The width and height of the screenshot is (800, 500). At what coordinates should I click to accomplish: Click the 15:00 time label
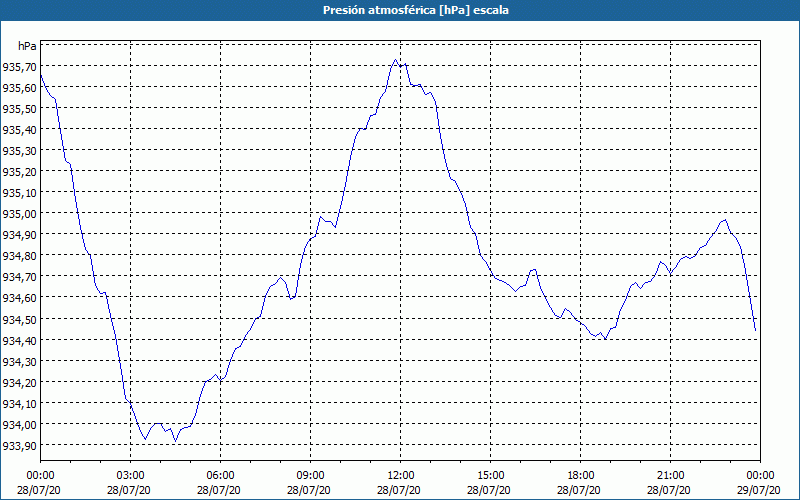[490, 476]
